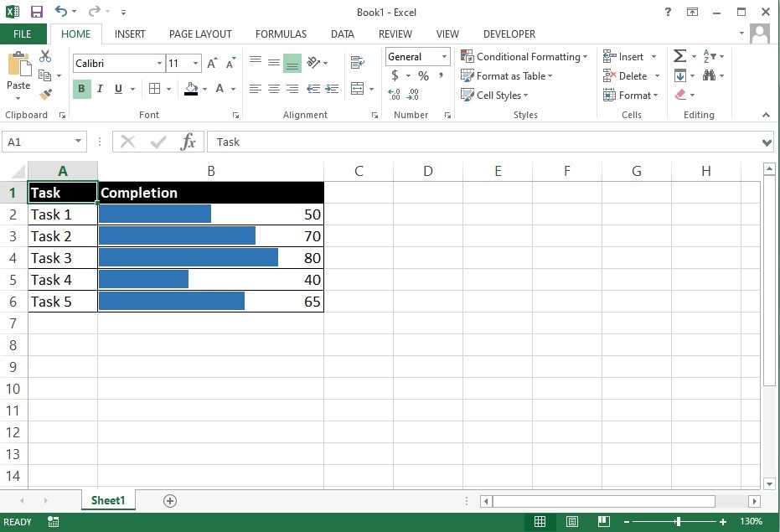The image size is (780, 532).
Task: Decrease indent in Alignment group
Action: pos(313,89)
